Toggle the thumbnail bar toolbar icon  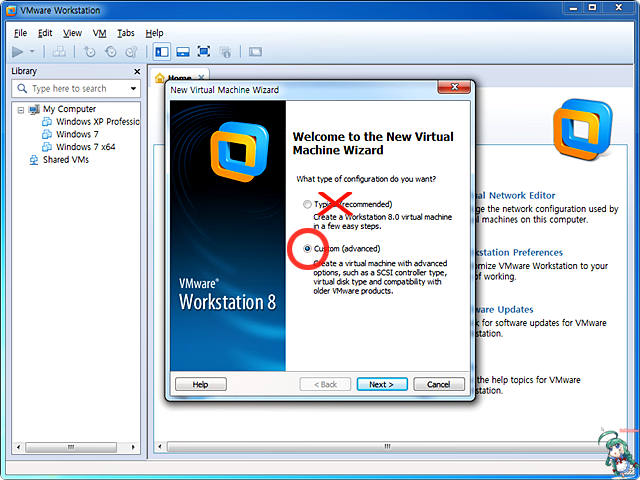pyautogui.click(x=183, y=52)
